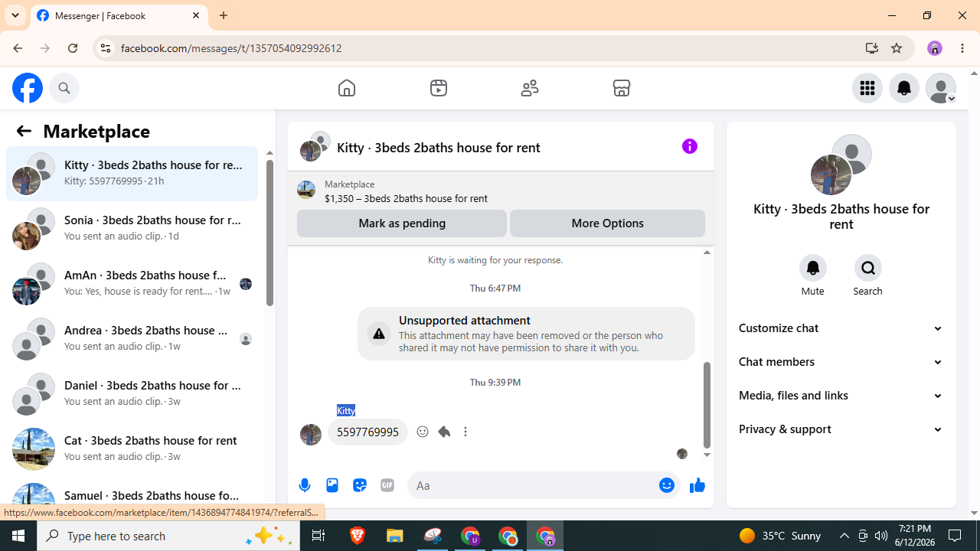This screenshot has width=980, height=551.
Task: Mute the conversation with bell icon
Action: pyautogui.click(x=813, y=268)
